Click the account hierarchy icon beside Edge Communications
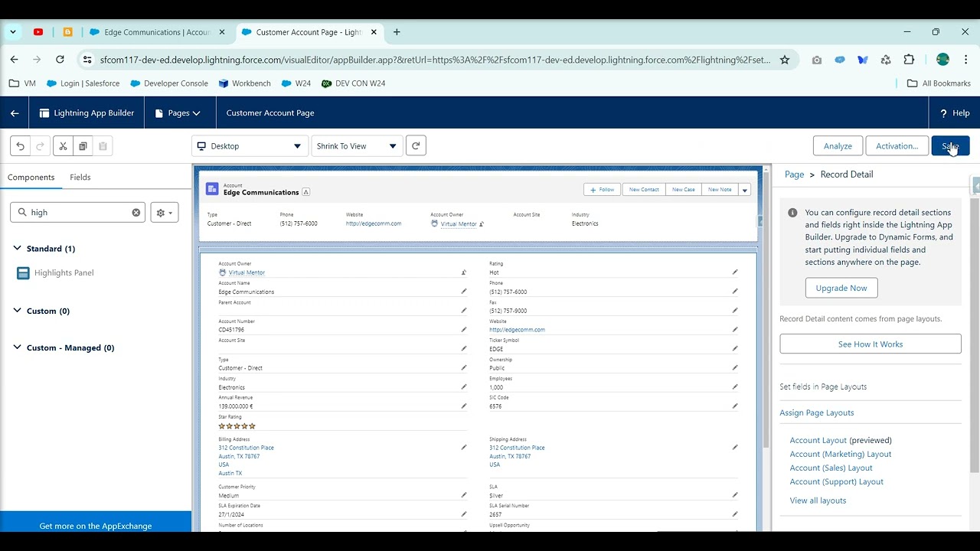Viewport: 980px width, 551px height. pyautogui.click(x=306, y=192)
